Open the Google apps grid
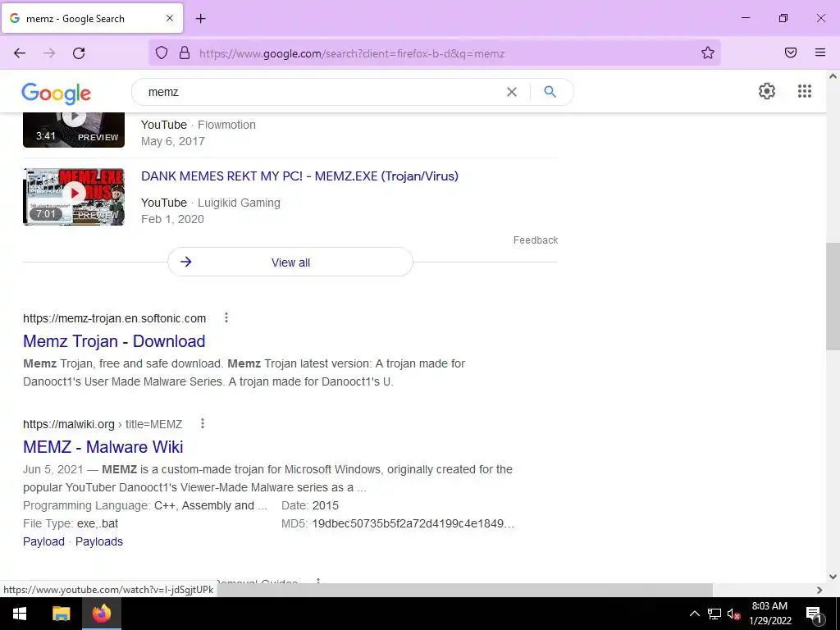This screenshot has width=840, height=630. coord(804,91)
